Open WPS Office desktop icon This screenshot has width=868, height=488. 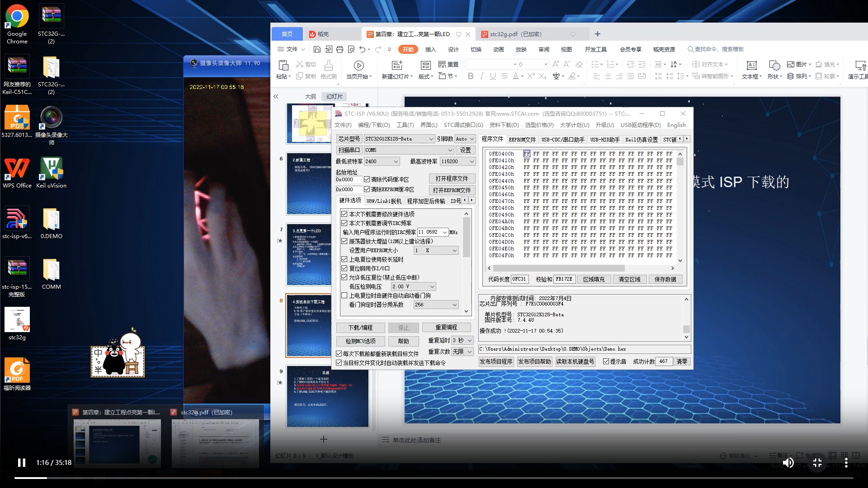[x=17, y=173]
